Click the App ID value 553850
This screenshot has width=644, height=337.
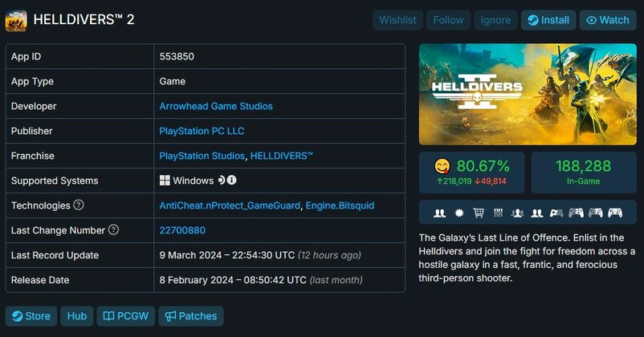[177, 56]
